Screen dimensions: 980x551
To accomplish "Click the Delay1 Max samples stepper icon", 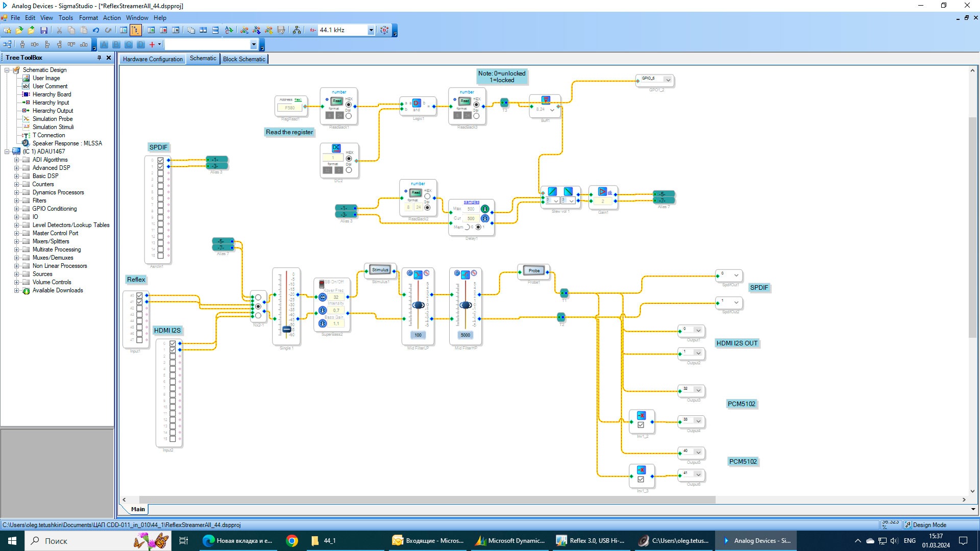I will pos(485,209).
